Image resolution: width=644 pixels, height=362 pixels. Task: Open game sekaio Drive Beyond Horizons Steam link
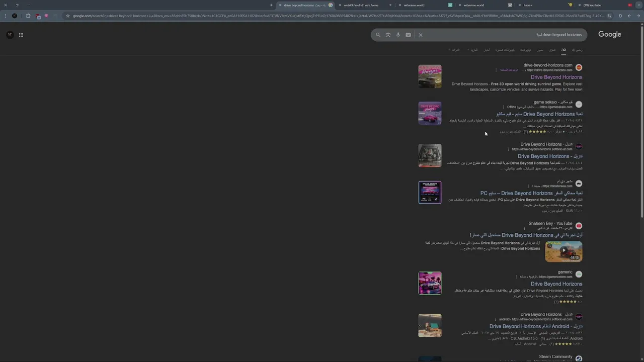point(539,114)
